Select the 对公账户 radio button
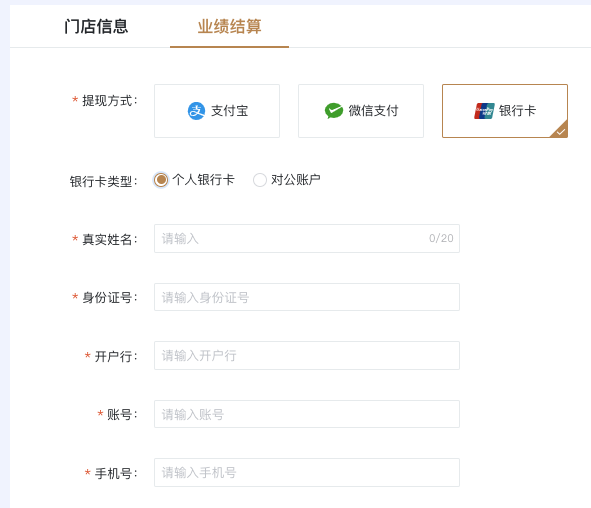 click(260, 180)
